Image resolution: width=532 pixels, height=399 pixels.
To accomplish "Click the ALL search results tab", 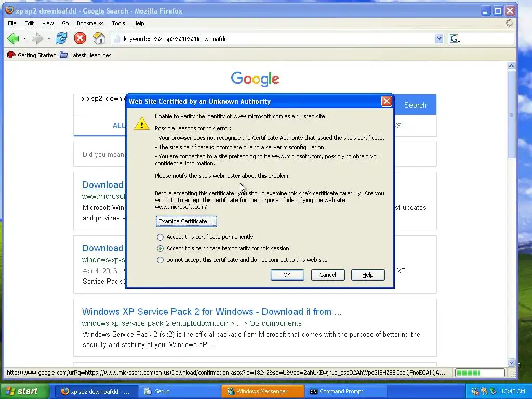I will [x=119, y=126].
